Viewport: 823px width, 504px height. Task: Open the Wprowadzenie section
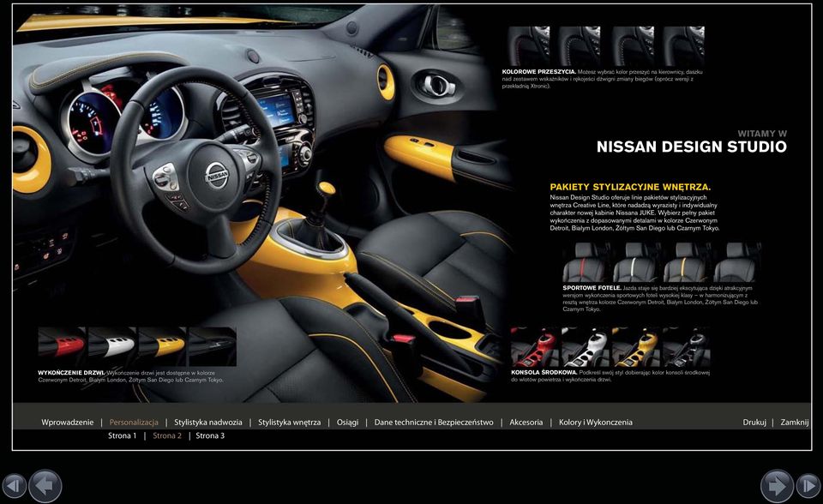pyautogui.click(x=67, y=422)
